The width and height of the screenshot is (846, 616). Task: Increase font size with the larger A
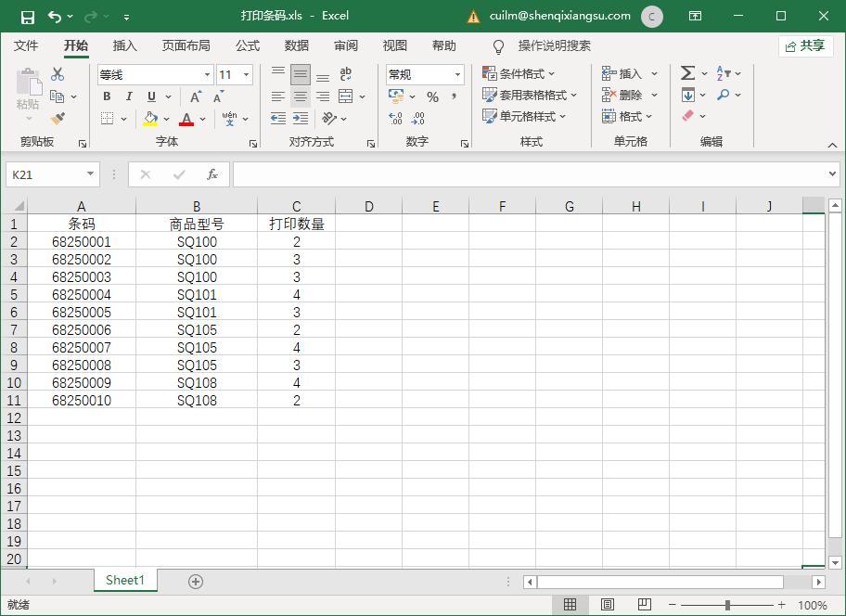[x=196, y=96]
